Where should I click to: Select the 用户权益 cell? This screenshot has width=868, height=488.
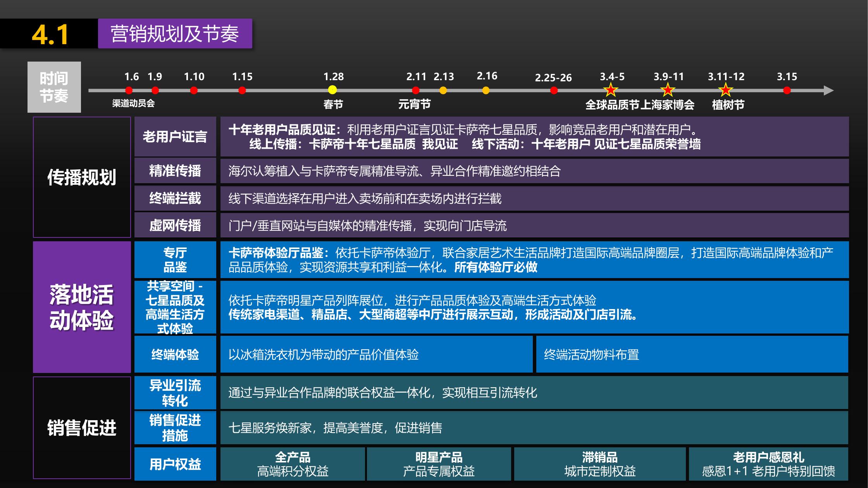pyautogui.click(x=175, y=464)
